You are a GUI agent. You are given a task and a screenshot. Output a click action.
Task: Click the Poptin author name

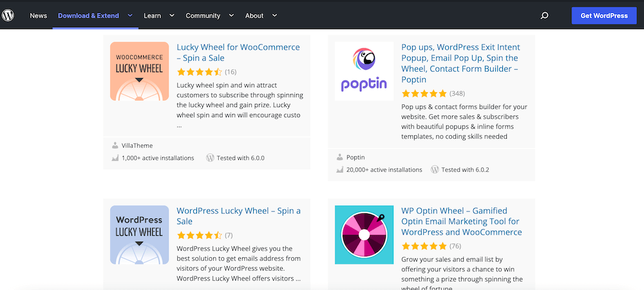pyautogui.click(x=355, y=157)
